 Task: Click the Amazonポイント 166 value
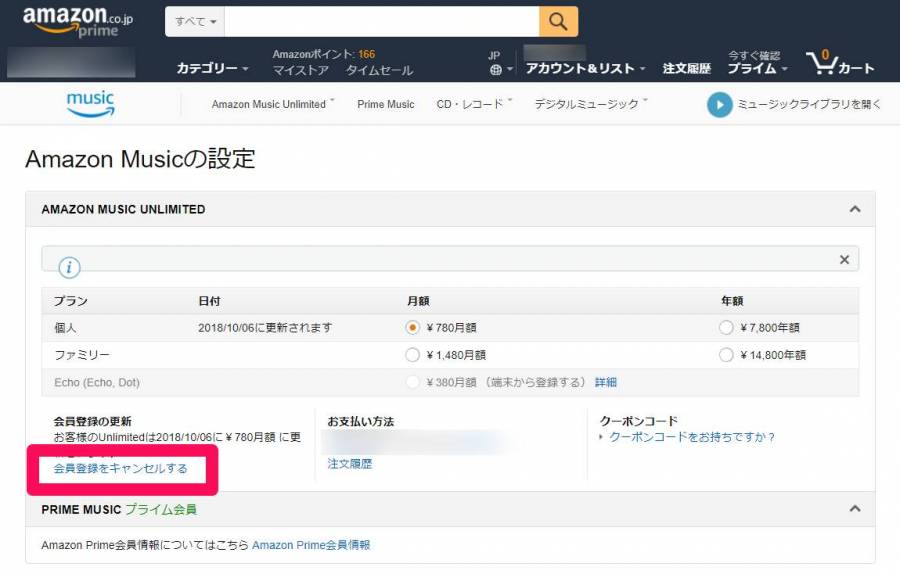(366, 54)
